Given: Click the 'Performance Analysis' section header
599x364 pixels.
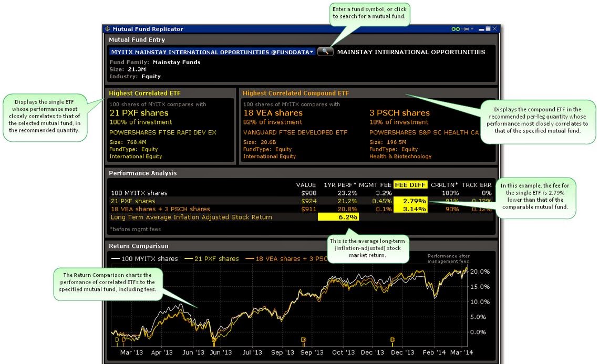Looking at the screenshot, I should 142,173.
